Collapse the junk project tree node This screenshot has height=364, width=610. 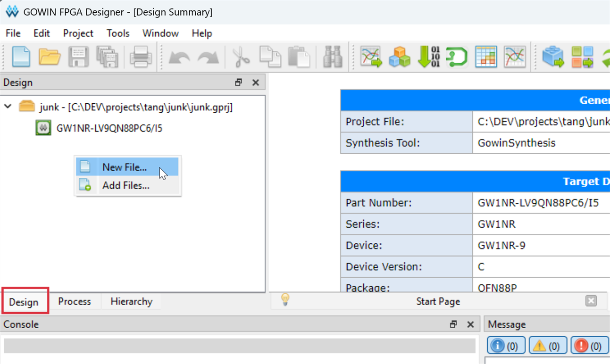click(8, 107)
